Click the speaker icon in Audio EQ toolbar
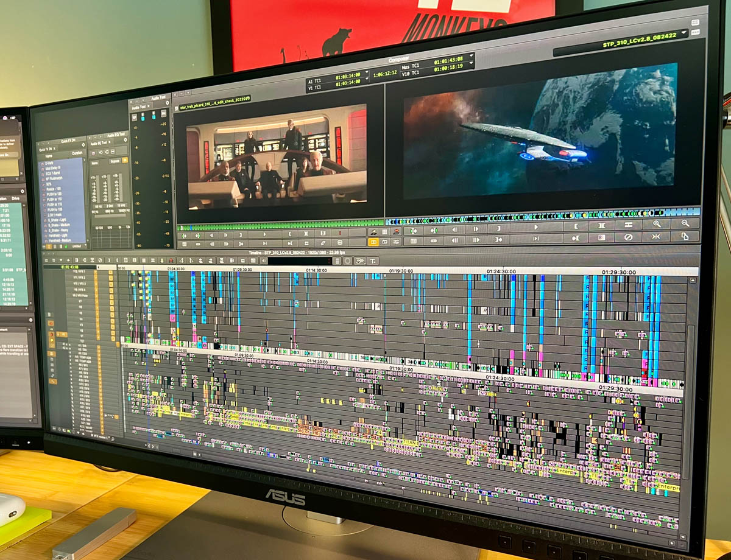 pyautogui.click(x=101, y=152)
